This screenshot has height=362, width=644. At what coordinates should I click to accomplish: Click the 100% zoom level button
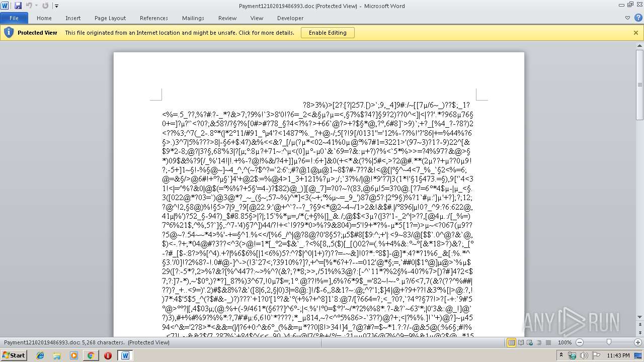coord(565,342)
